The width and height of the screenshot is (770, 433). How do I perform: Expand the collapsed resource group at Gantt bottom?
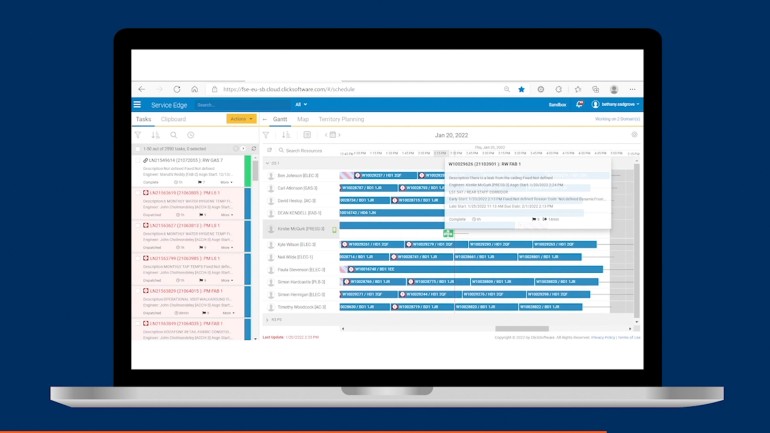pos(268,320)
